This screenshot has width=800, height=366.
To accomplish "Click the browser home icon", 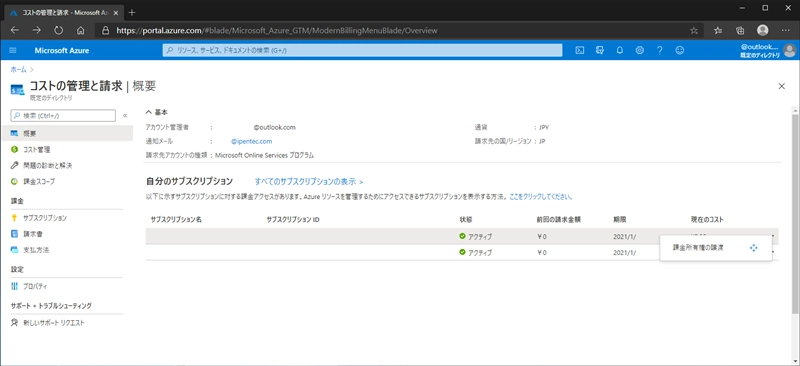I will click(x=80, y=30).
